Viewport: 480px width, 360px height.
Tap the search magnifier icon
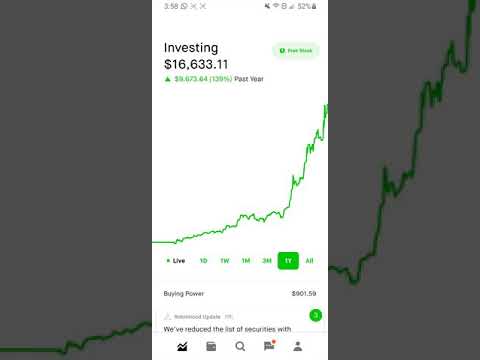240,347
